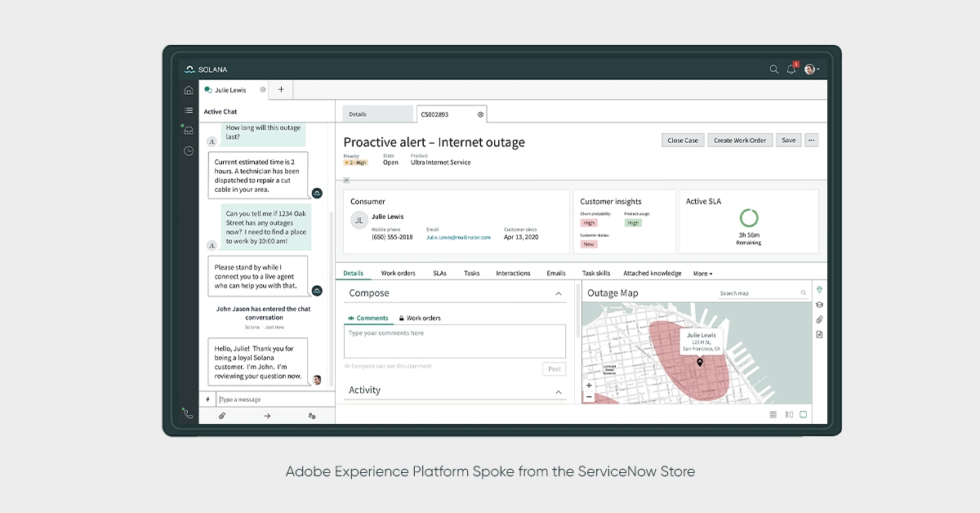Open the inbox icon in sidebar

[x=189, y=130]
